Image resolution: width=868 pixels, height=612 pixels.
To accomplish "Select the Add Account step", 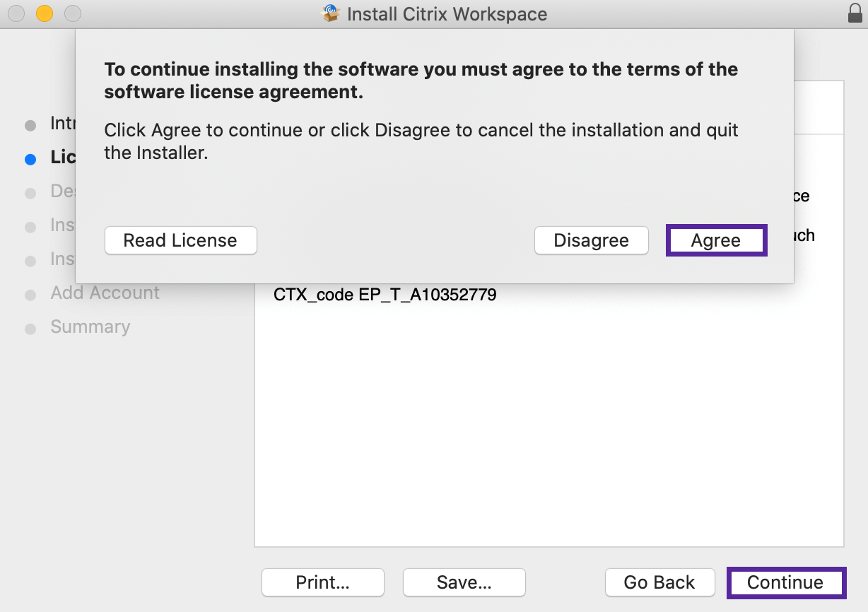I will (x=105, y=293).
